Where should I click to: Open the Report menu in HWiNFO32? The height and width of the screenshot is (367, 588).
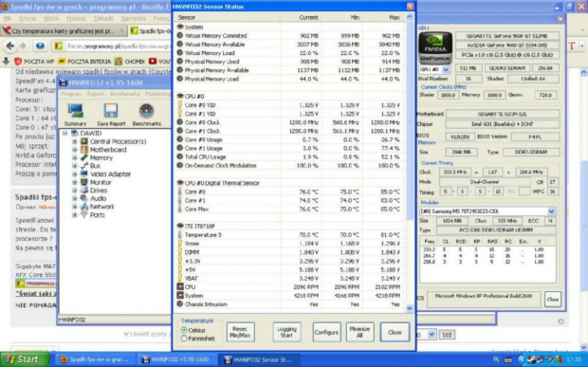96,94
